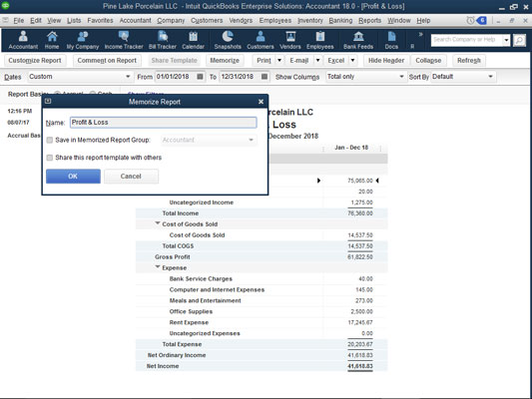532x399 pixels.
Task: Click the QuickBooks logo in title bar
Action: [5, 5]
